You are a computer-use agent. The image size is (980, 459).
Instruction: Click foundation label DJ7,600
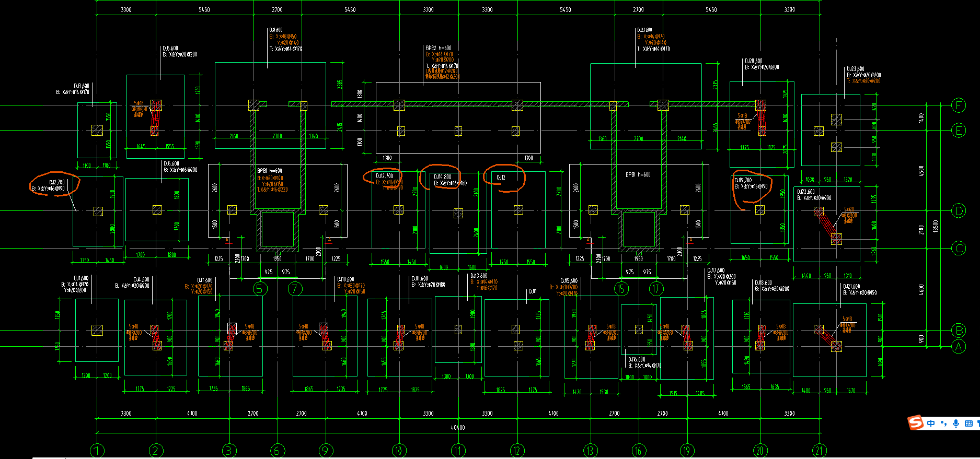coord(205,280)
